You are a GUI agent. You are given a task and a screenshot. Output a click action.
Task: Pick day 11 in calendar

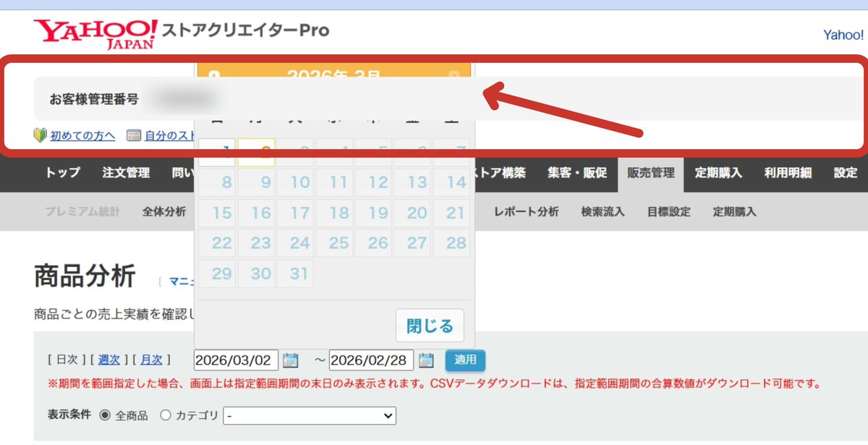point(334,182)
